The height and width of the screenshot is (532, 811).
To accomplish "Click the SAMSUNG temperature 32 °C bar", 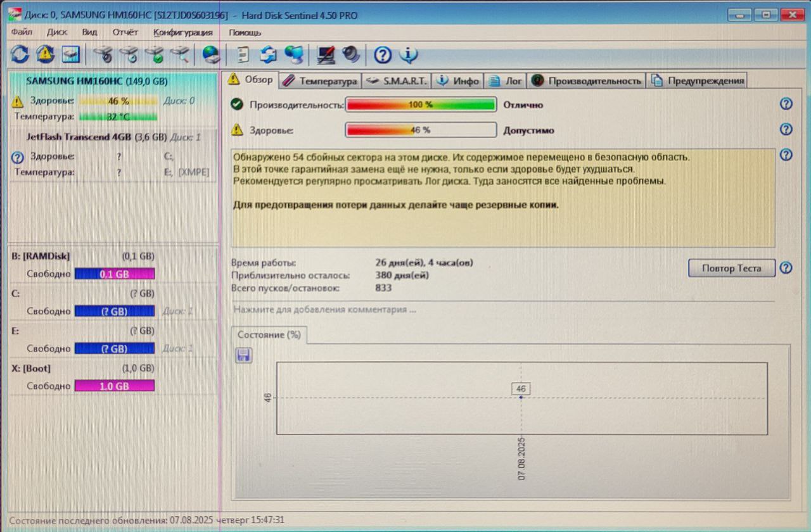I will 118,117.
